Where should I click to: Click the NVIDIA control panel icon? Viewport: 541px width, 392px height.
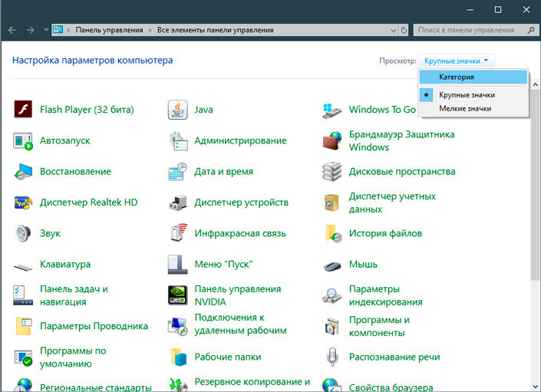point(178,295)
